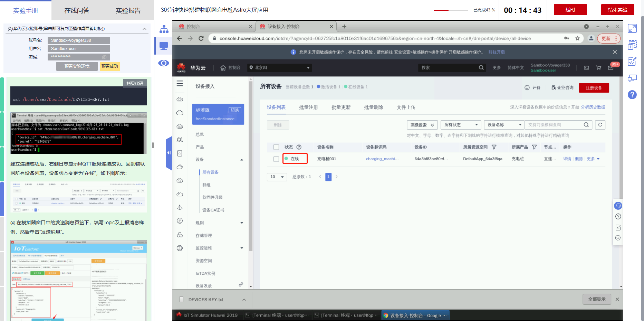Open the shopping cart icon in console header
The height and width of the screenshot is (321, 644).
pyautogui.click(x=598, y=68)
